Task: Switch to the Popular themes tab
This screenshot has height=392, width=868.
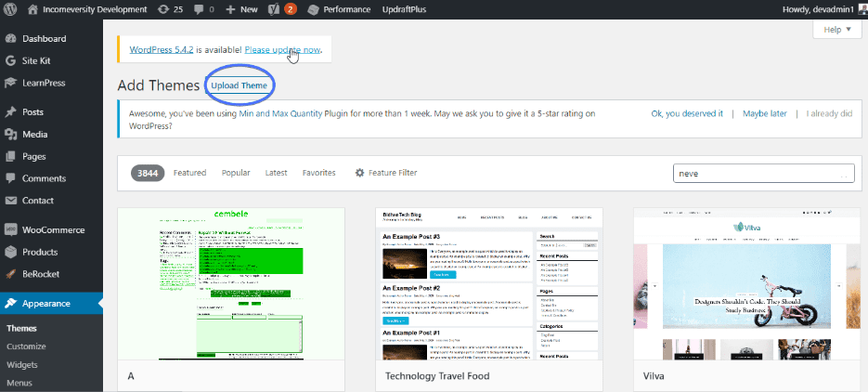Action: coord(236,173)
